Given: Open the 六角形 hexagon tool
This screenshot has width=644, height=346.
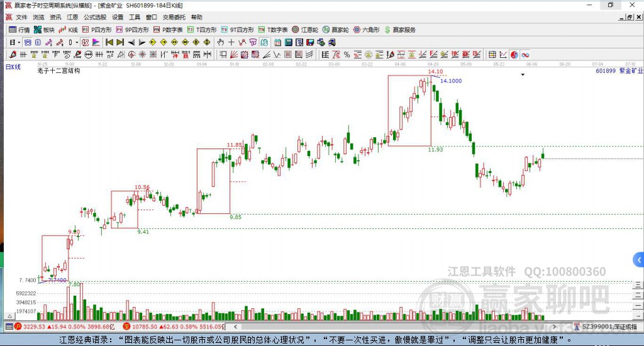Looking at the screenshot, I should (367, 30).
